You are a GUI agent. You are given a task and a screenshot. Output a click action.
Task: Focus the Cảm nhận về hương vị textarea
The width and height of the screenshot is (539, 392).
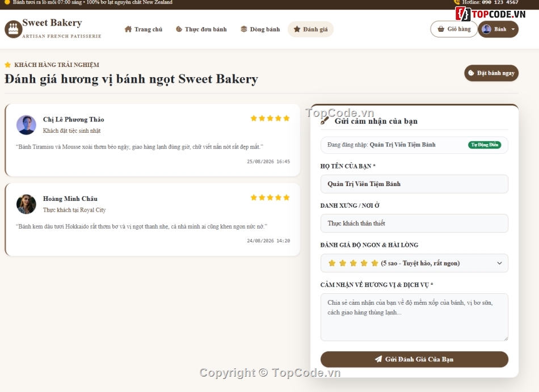(414, 317)
